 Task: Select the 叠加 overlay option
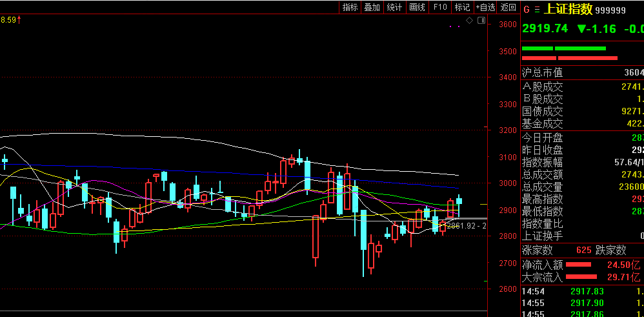coord(372,7)
